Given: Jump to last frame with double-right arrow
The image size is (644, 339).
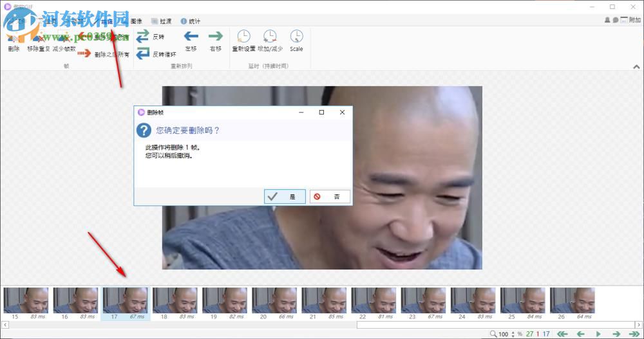Looking at the screenshot, I should point(634,334).
